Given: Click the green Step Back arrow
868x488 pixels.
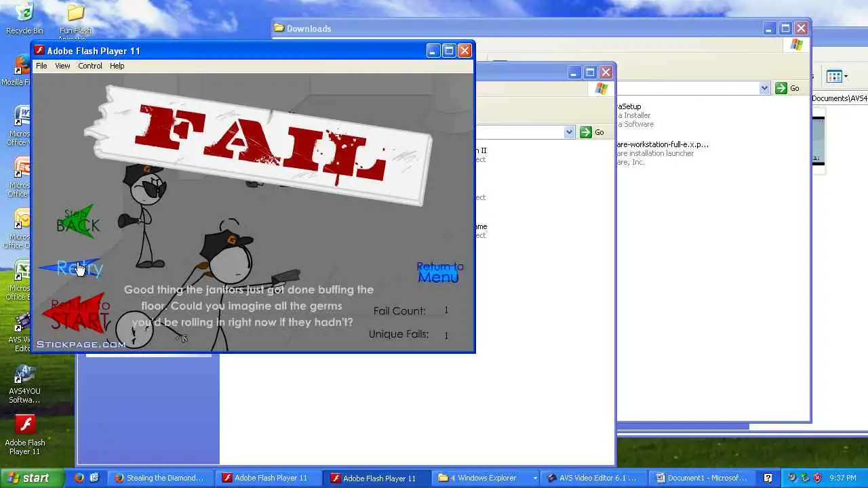Looking at the screenshot, I should click(79, 222).
